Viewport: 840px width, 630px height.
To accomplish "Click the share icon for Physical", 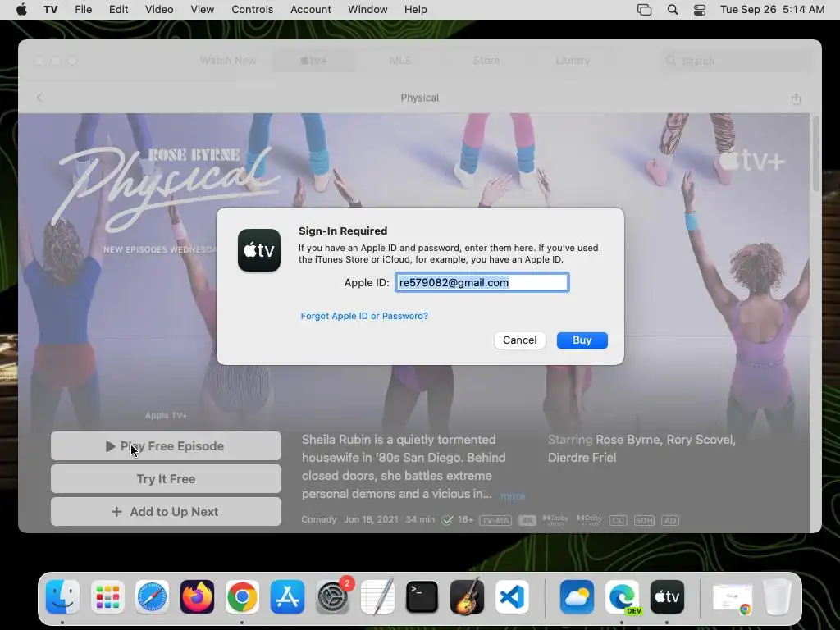I will pyautogui.click(x=796, y=98).
